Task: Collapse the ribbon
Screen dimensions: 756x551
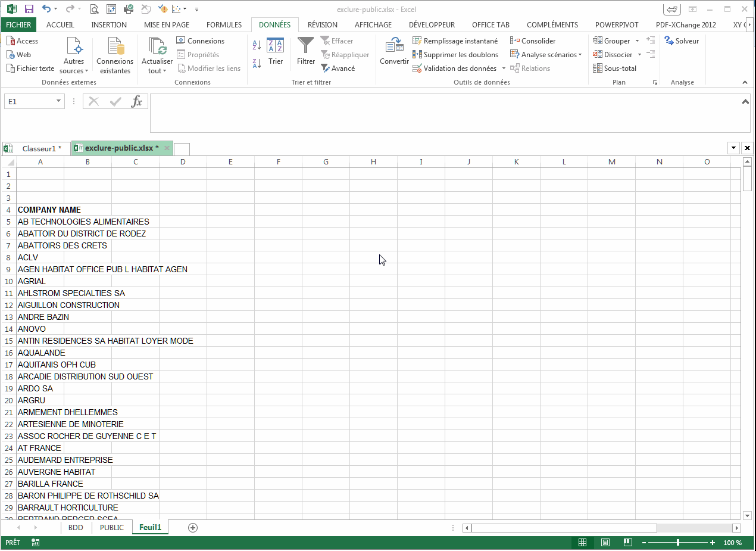Action: pos(745,82)
